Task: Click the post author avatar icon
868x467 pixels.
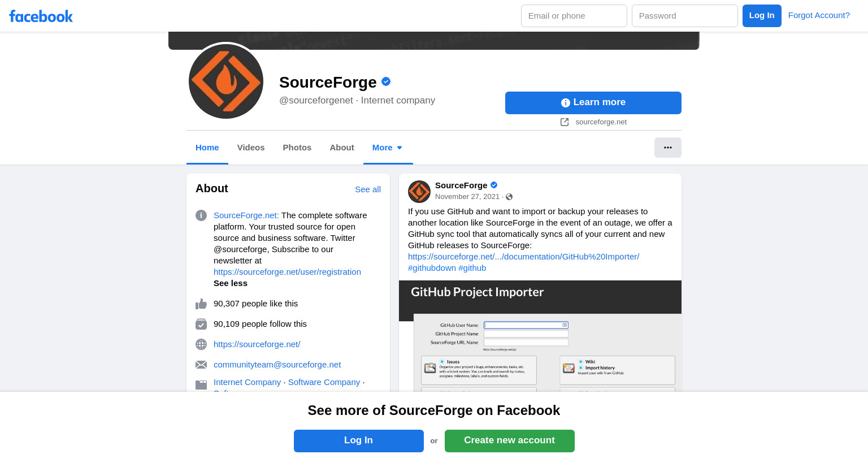Action: point(419,192)
